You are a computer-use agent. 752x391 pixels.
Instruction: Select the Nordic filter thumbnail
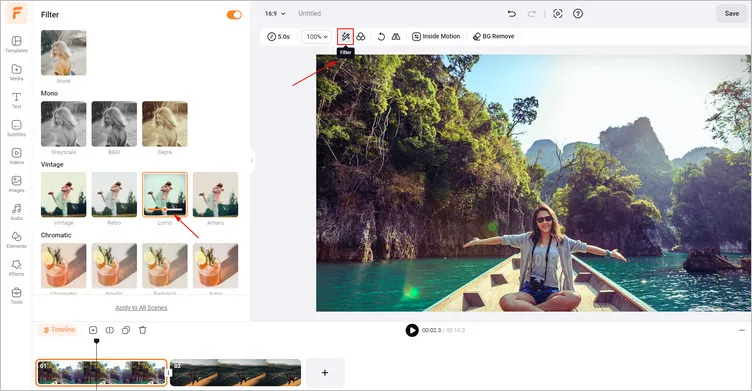(114, 266)
